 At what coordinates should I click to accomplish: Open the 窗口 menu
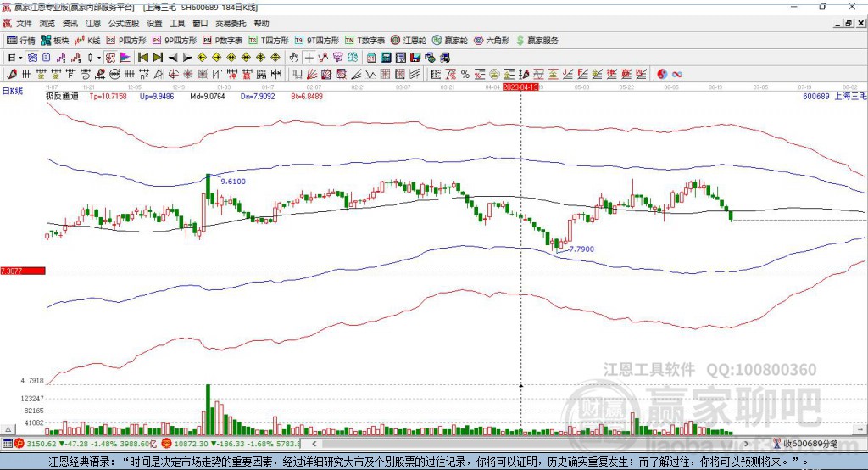pos(200,23)
